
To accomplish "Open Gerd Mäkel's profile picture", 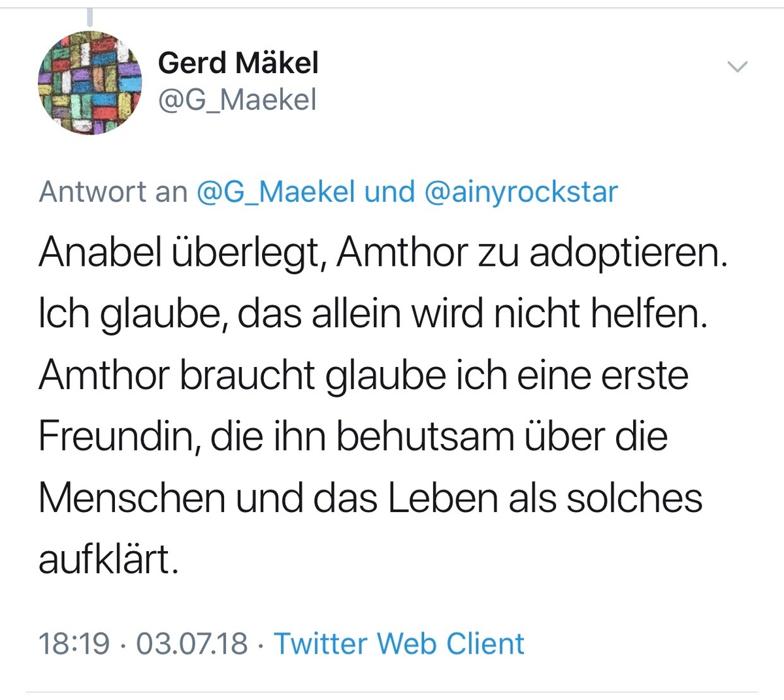I will click(x=90, y=82).
